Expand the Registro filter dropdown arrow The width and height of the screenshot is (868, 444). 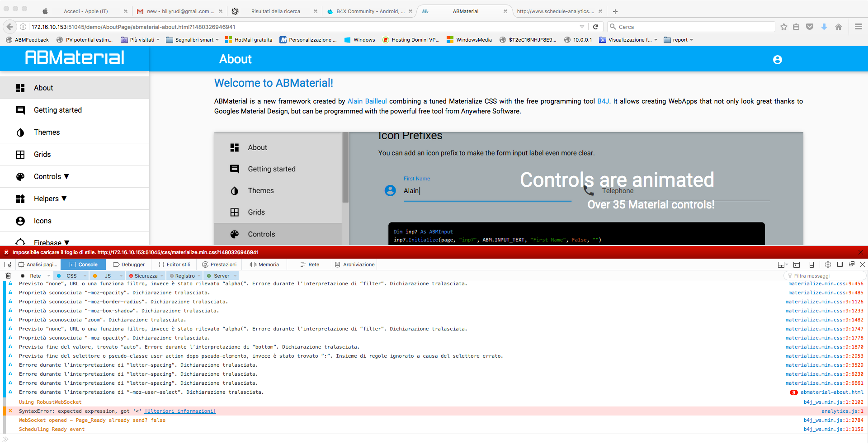[x=199, y=276]
